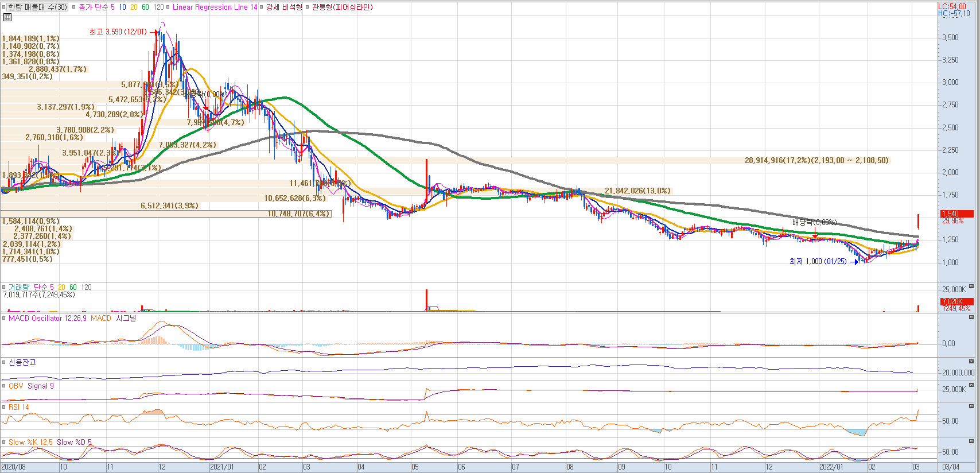Click the 2022/01 date on time axis
The image size is (980, 473).
click(831, 467)
